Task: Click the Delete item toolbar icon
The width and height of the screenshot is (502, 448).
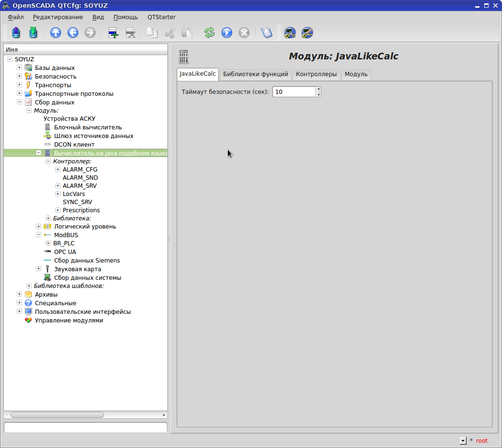Action: pos(130,33)
